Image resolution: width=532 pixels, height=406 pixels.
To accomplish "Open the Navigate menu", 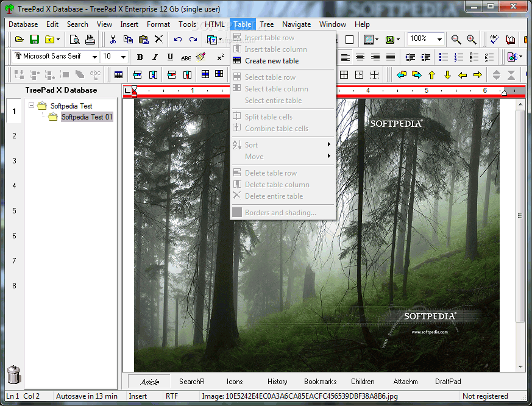I will pos(296,24).
